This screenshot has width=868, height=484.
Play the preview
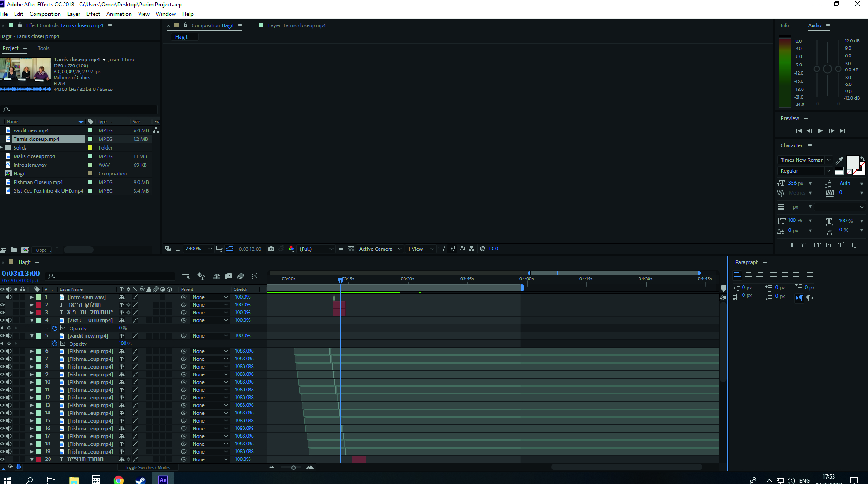tap(820, 131)
